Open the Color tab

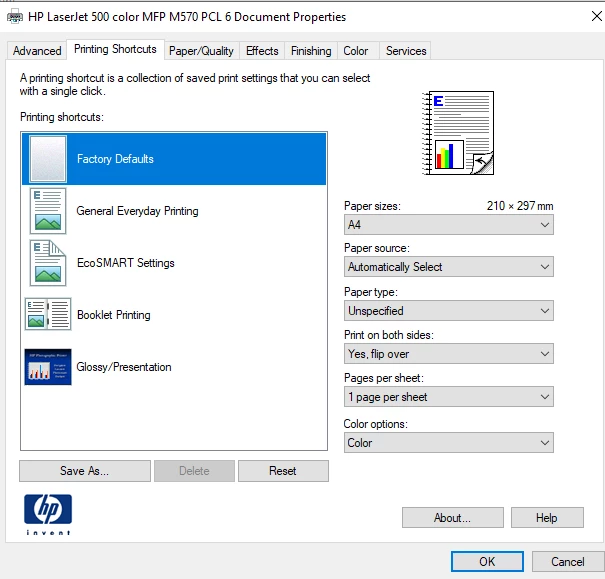point(356,51)
